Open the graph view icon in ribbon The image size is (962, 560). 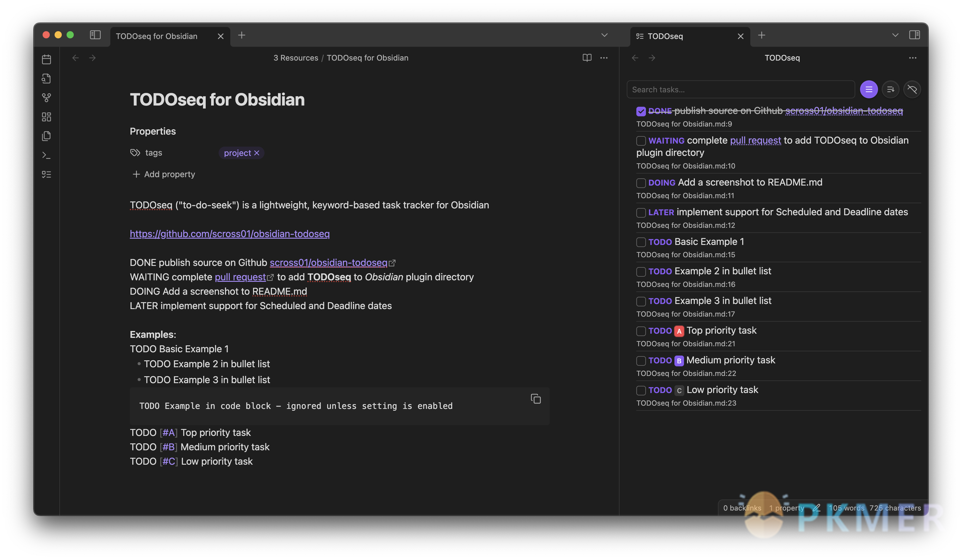46,98
